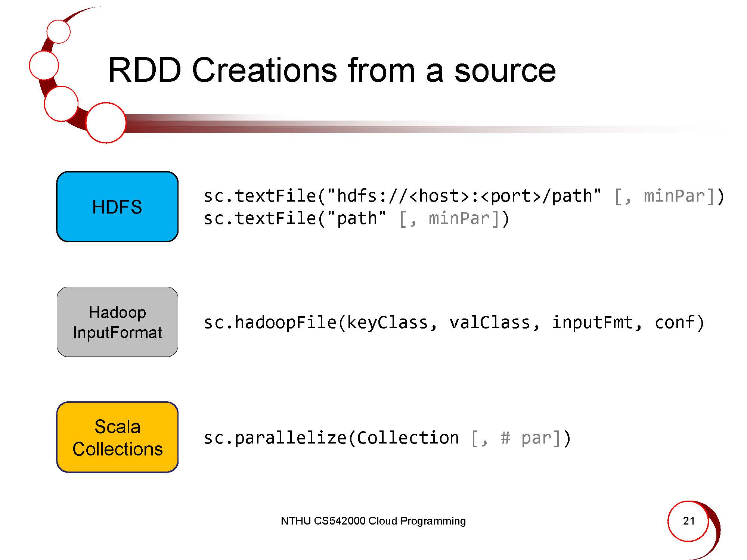Viewport: 747px width, 560px height.
Task: Click the gray Hadoop InputFormat box
Action: pos(117,322)
